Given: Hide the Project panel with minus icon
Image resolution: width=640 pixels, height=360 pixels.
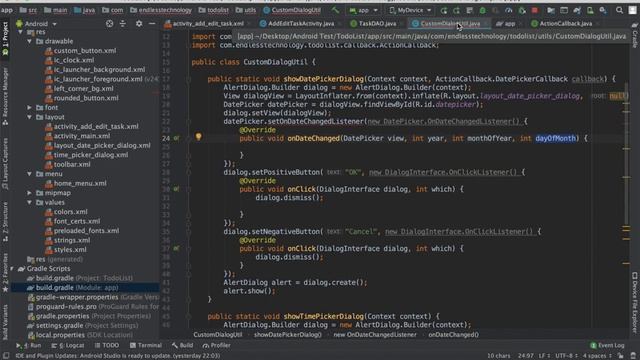Looking at the screenshot, I should (152, 24).
